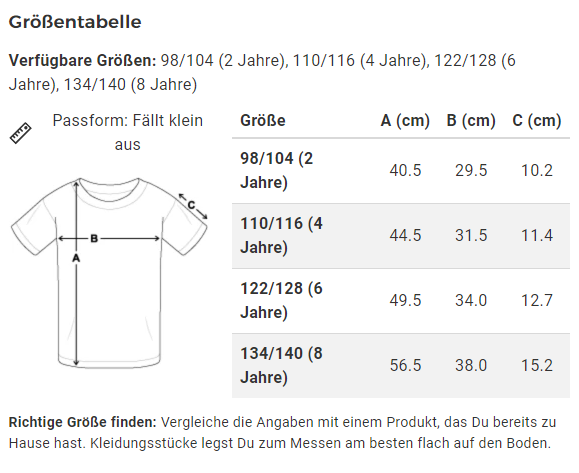Click the T-shirt measurement diagram

109,273
